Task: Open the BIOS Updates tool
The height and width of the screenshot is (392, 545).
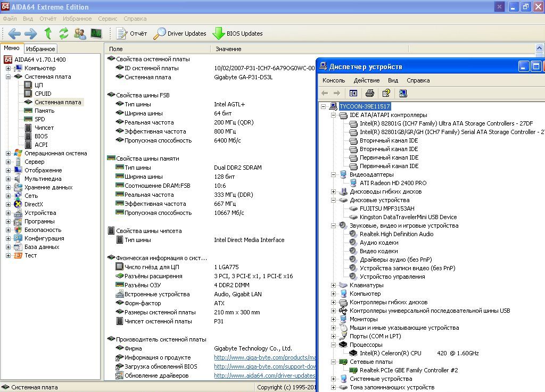Action: tap(237, 34)
